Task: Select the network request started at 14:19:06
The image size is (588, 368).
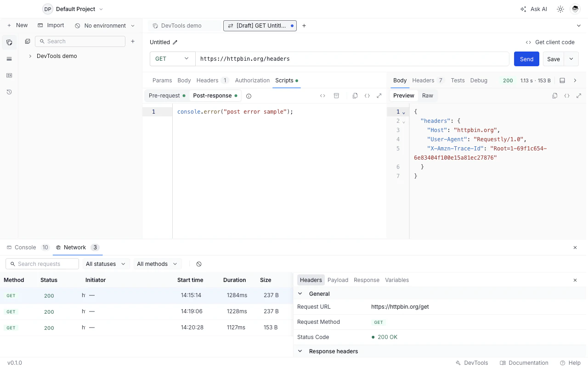Action: [x=146, y=312]
